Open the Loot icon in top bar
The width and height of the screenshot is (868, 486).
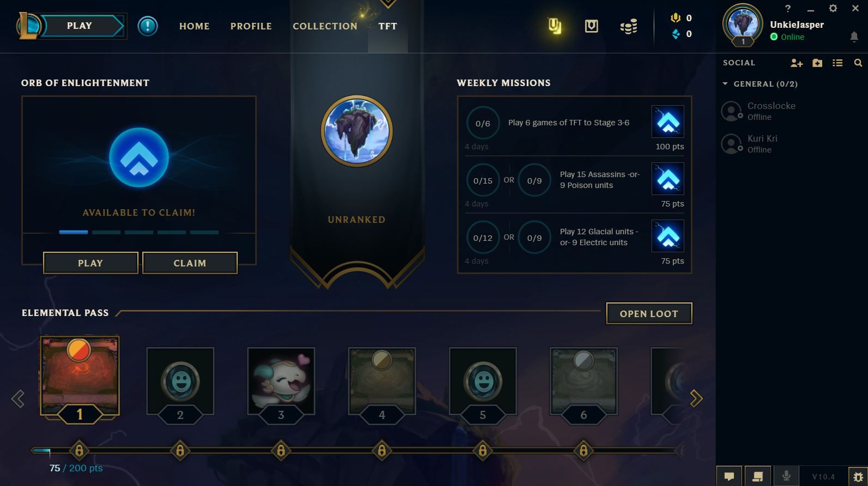pyautogui.click(x=592, y=26)
